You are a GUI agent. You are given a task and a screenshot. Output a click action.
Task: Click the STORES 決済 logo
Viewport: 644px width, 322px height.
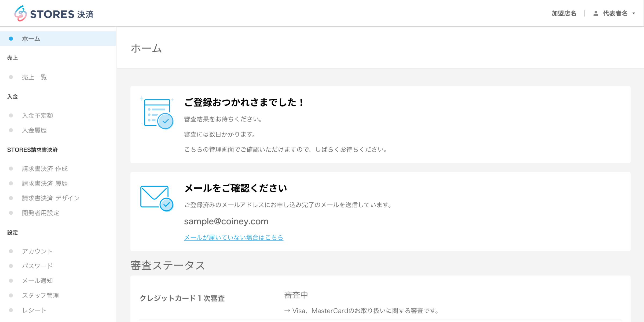54,13
